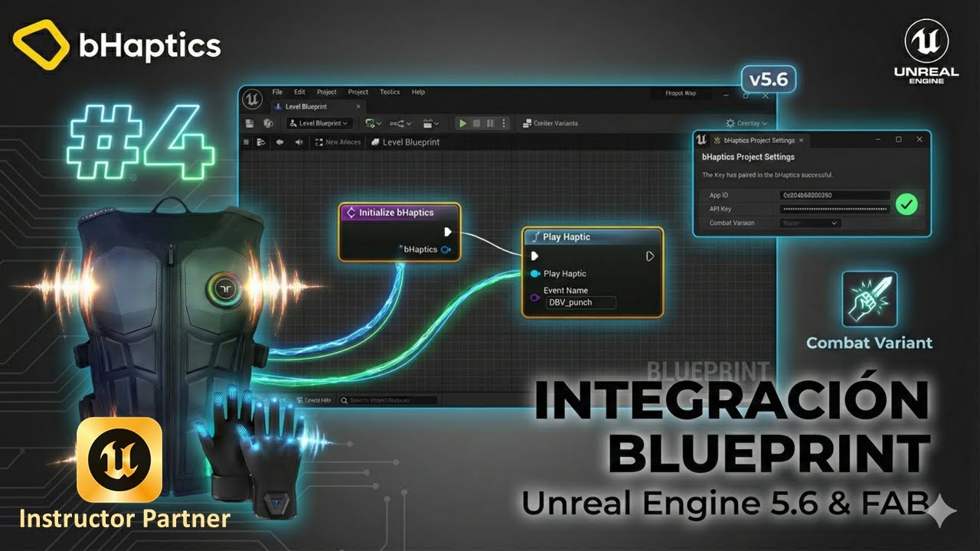Click the New Afioces button
The image size is (980, 551).
pyautogui.click(x=338, y=142)
